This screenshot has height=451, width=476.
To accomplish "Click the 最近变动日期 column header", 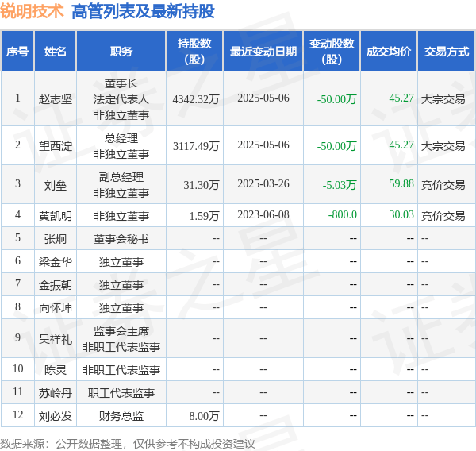I will 263,51.
